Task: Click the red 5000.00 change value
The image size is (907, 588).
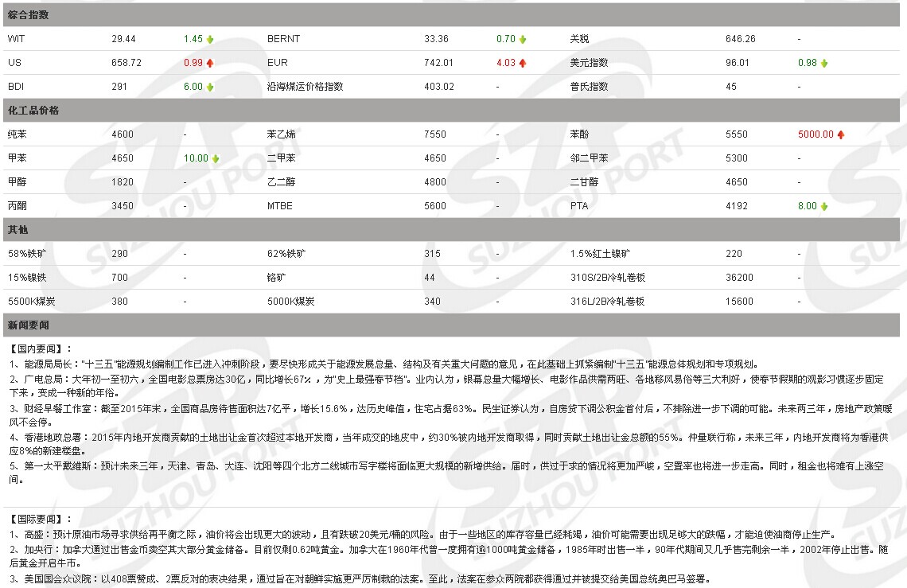Action: tap(816, 134)
